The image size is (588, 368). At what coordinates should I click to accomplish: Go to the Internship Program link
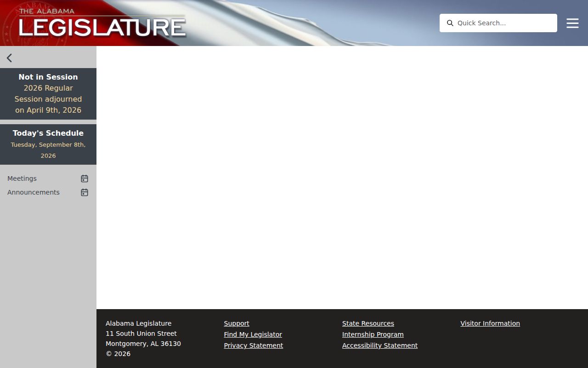coord(373,334)
